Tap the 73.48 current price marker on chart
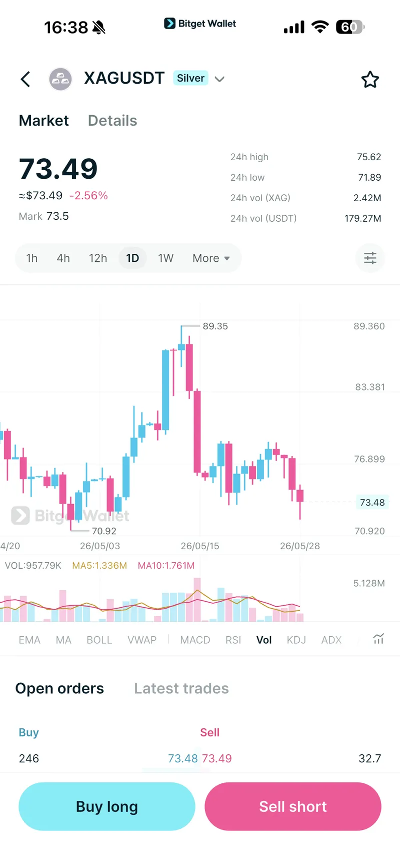 (x=372, y=502)
